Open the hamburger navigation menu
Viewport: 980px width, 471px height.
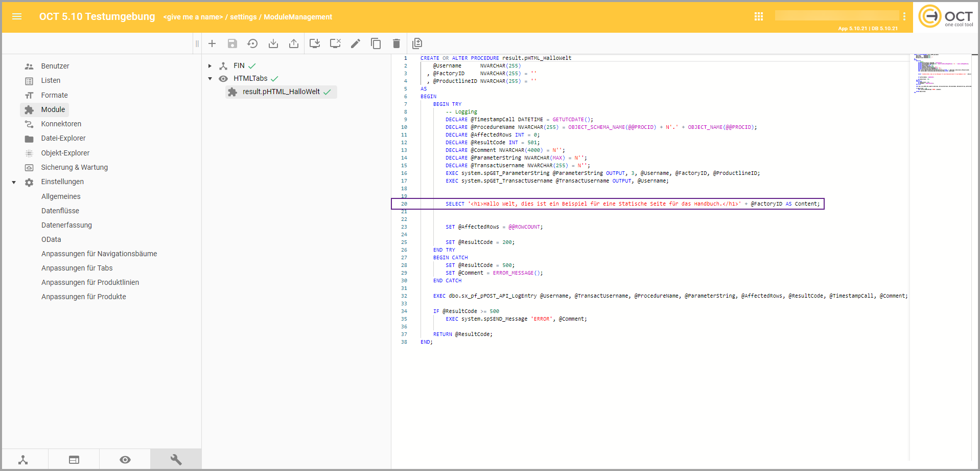pyautogui.click(x=17, y=16)
